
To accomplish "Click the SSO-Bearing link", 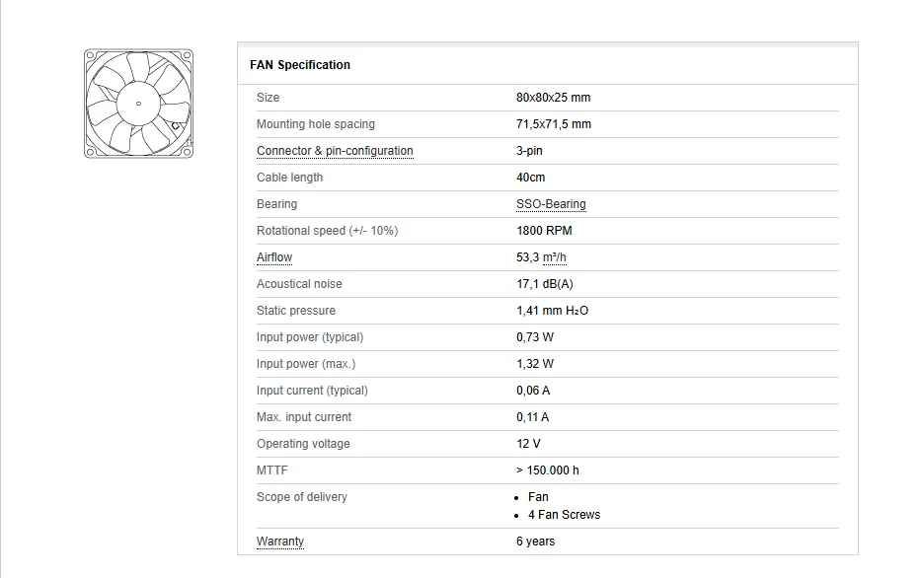I will click(x=551, y=204).
